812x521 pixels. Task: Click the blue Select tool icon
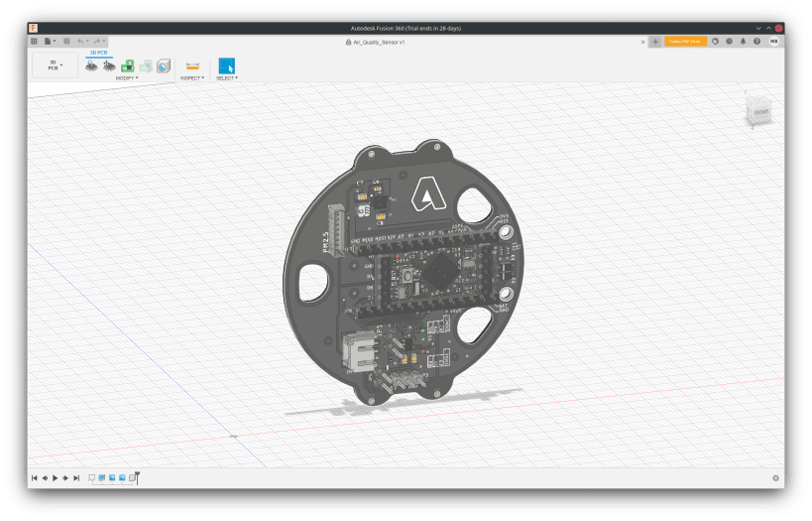tap(226, 65)
